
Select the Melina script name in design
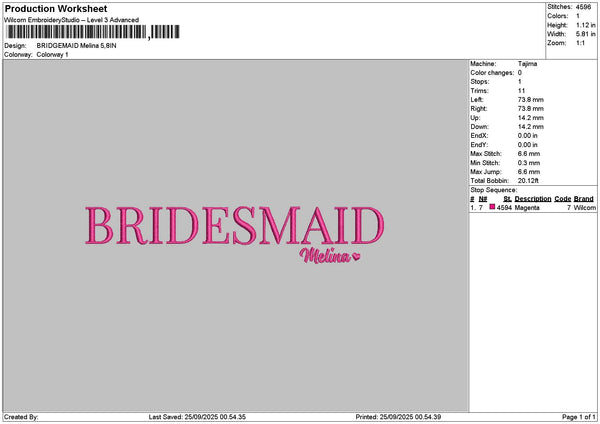pyautogui.click(x=325, y=256)
